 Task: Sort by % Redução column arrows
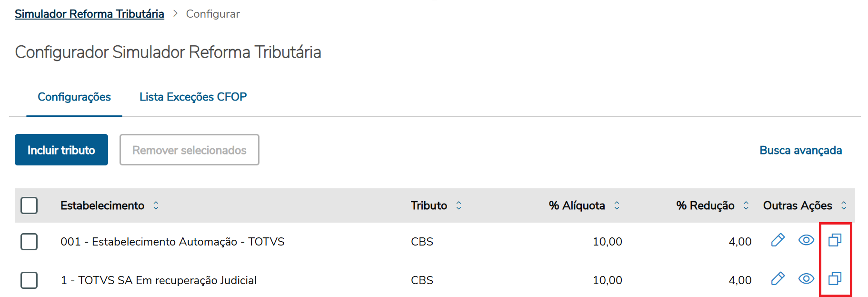click(x=746, y=205)
